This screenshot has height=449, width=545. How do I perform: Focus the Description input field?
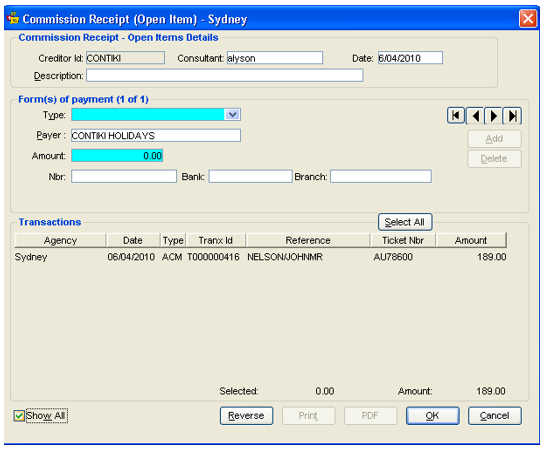(x=225, y=75)
